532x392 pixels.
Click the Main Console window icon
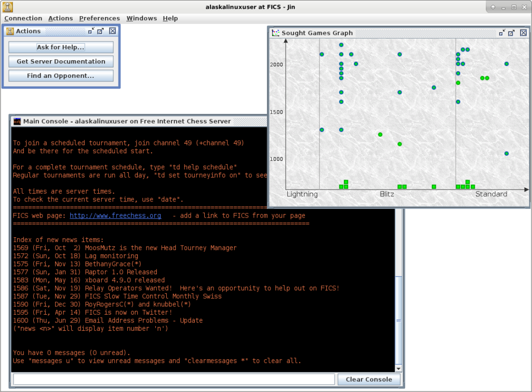(17, 121)
